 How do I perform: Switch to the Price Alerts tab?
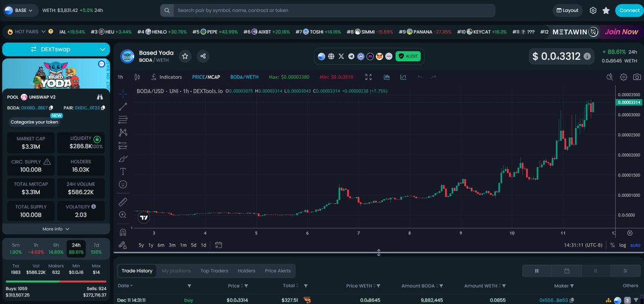[277, 271]
